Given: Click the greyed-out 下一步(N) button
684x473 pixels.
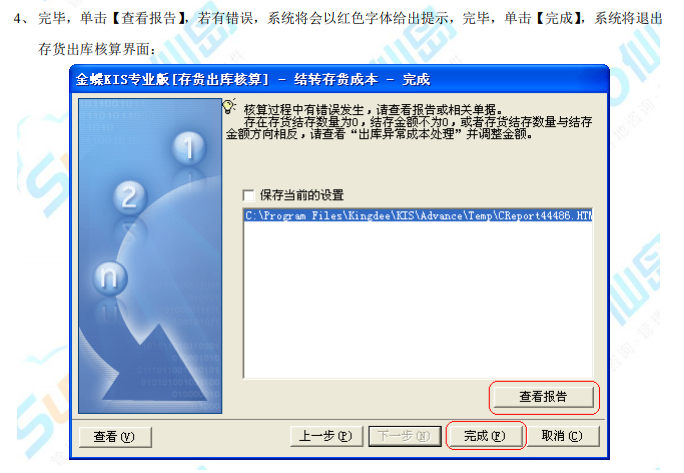Looking at the screenshot, I should [405, 436].
